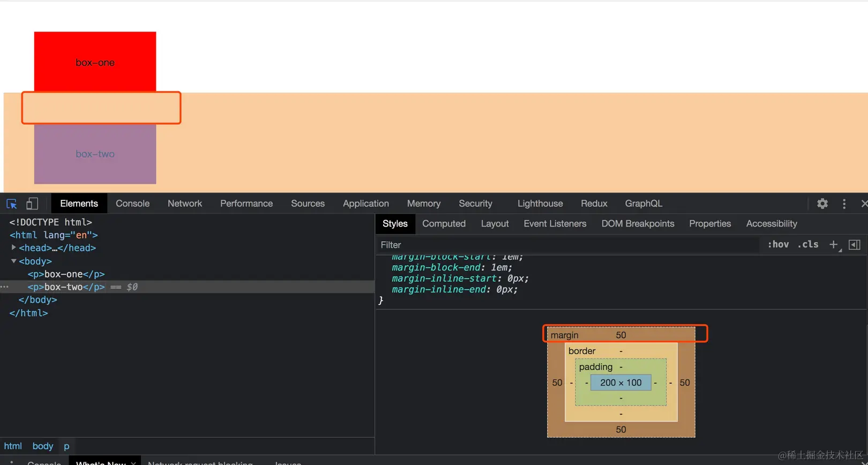Edit box model top margin value 50
This screenshot has height=465, width=868.
tap(620, 335)
